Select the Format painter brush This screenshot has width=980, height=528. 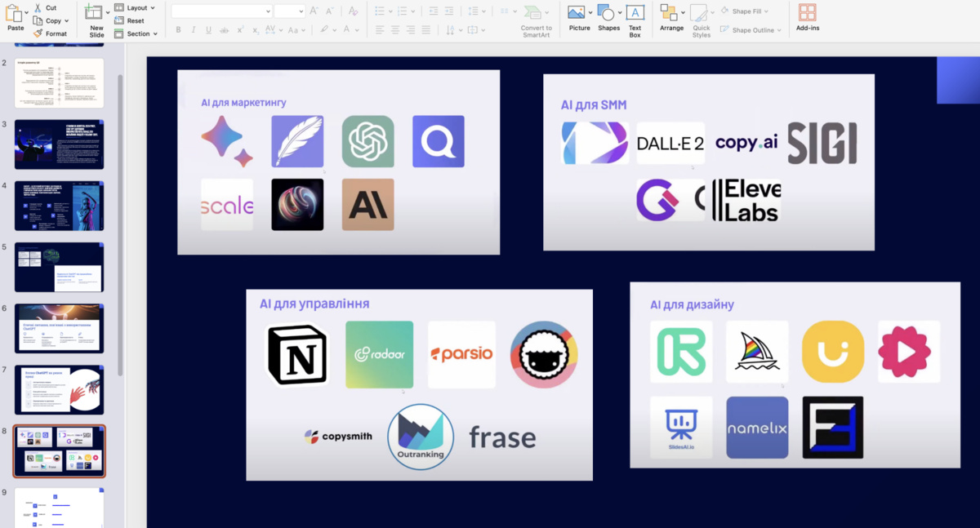[38, 33]
